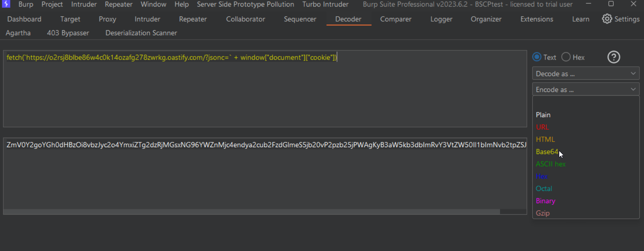Switch to the Collaborator tab
Screen dimensions: 644x251
click(246, 19)
